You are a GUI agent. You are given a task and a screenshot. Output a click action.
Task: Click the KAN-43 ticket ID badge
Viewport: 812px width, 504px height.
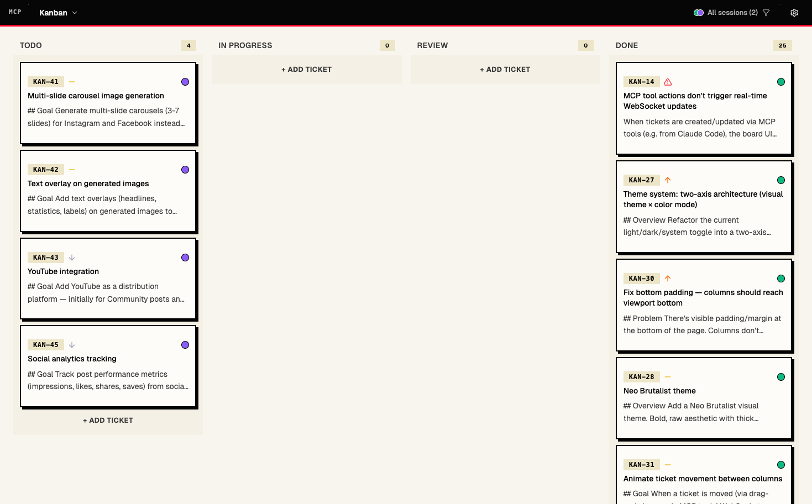(x=46, y=258)
